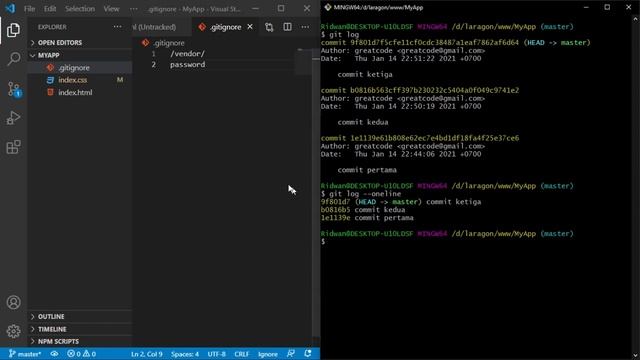Click the master branch indicator in status bar
Viewport: 640px width, 360px height.
coord(24,354)
